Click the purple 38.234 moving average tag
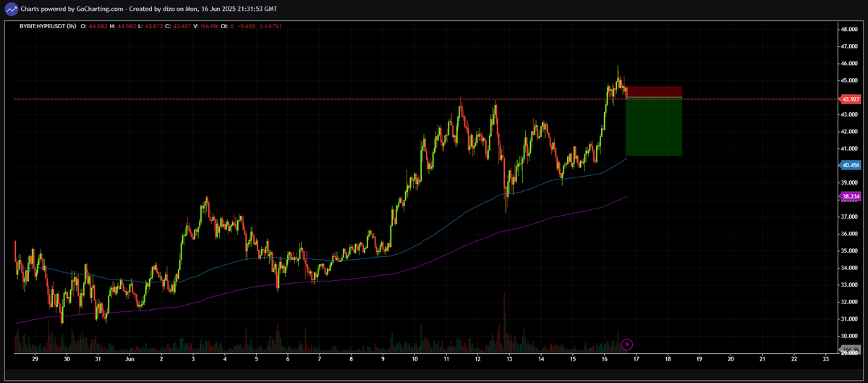Viewport: 868px width, 383px height. coord(848,196)
